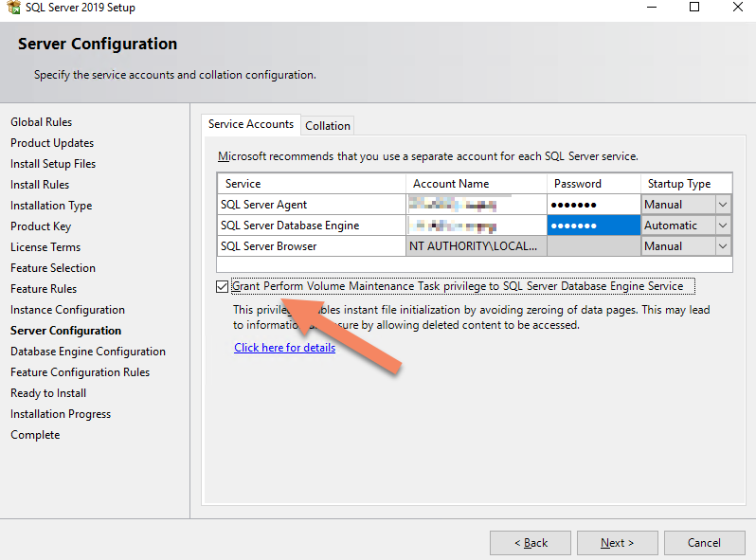Viewport: 756px width, 560px height.
Task: Cancel the SQL Server setup
Action: point(704,543)
